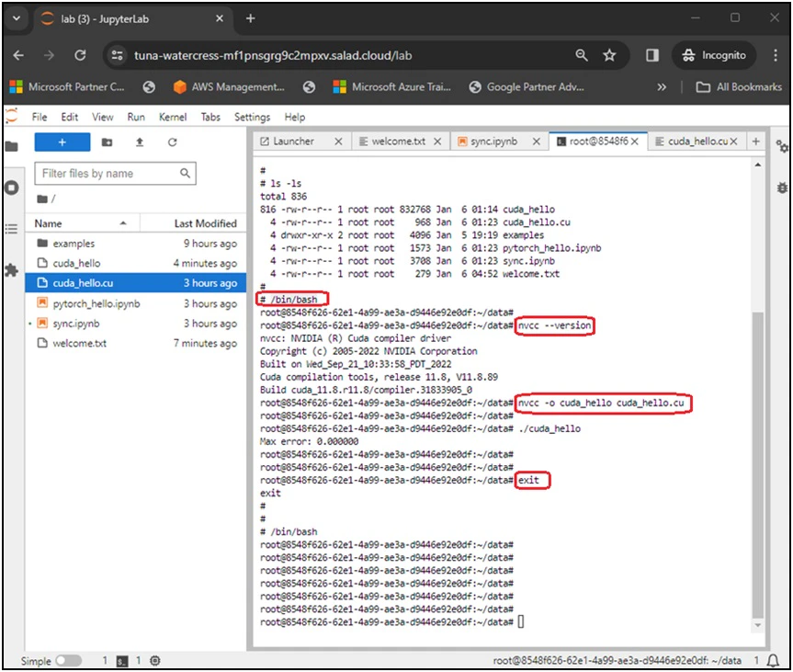Bookmark this page with the star icon
The image size is (793, 672).
point(609,55)
